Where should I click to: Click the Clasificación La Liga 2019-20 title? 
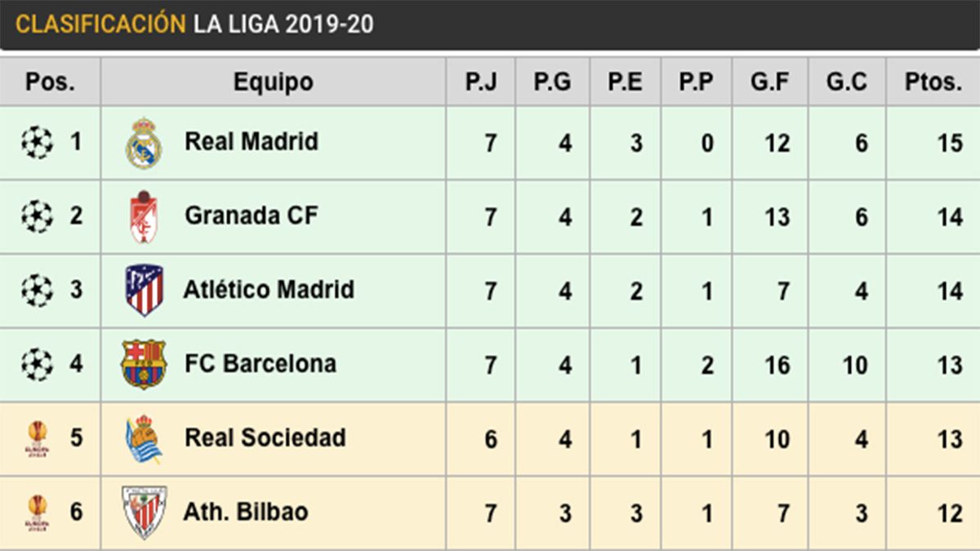194,24
